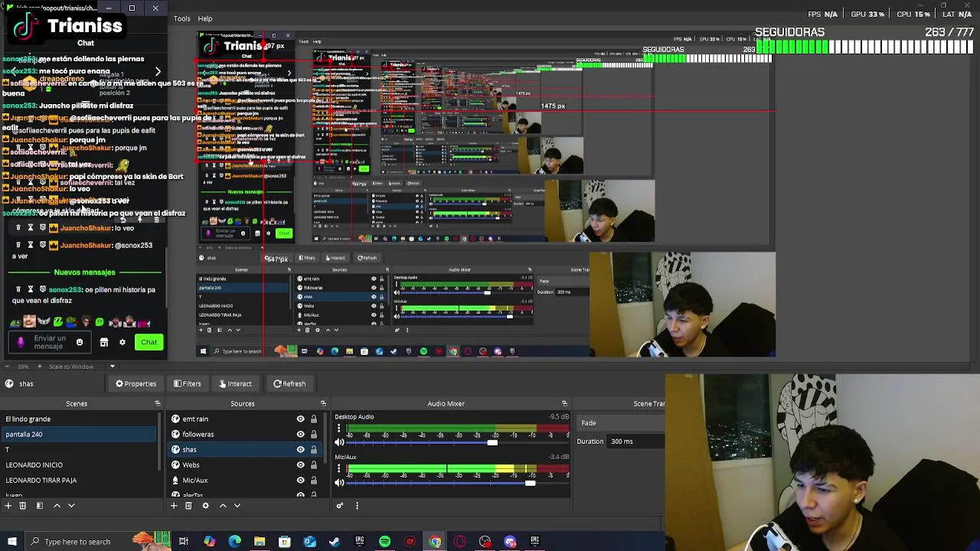
Task: Pop out the Sources dock
Action: pos(323,403)
